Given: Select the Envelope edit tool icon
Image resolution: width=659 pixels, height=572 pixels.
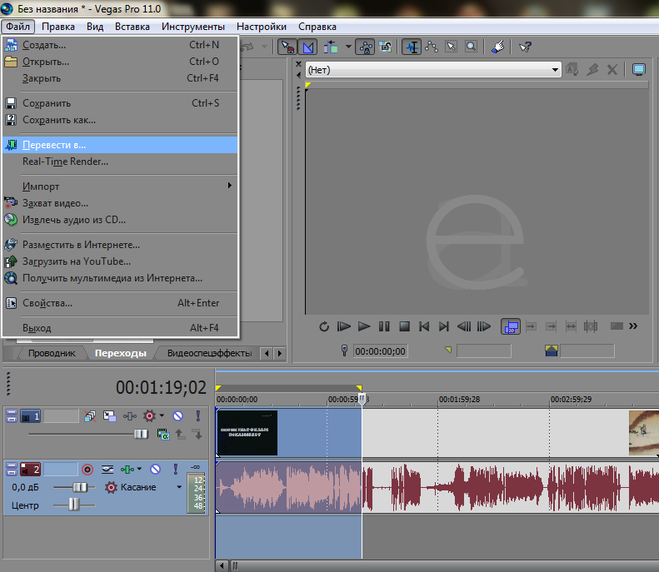Looking at the screenshot, I should [431, 47].
